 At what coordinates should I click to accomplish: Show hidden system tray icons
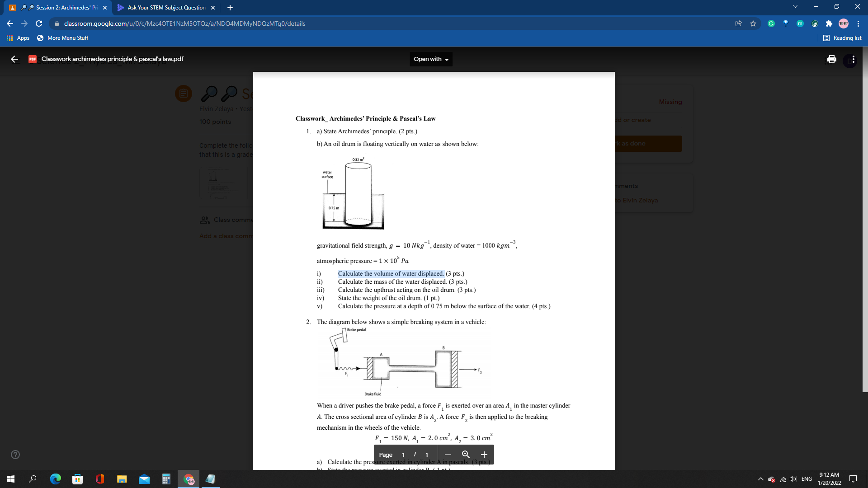[760, 479]
